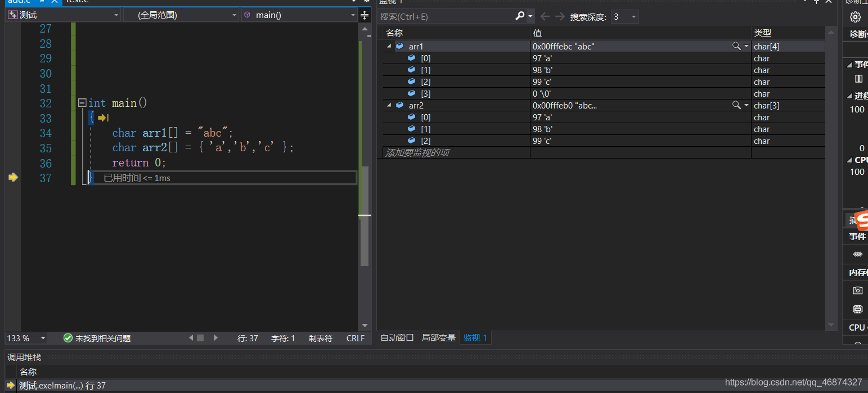Click watch window scroll down arrow
868x393 pixels.
point(831,325)
